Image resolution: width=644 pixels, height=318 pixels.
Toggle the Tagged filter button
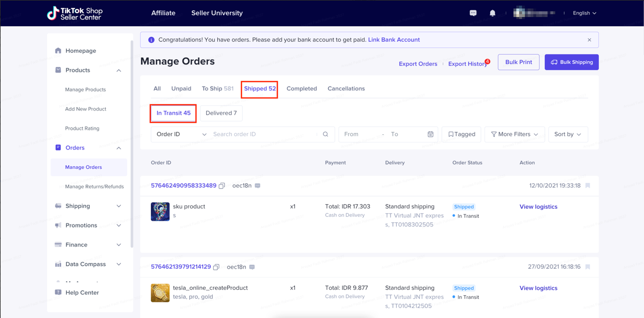click(x=461, y=134)
